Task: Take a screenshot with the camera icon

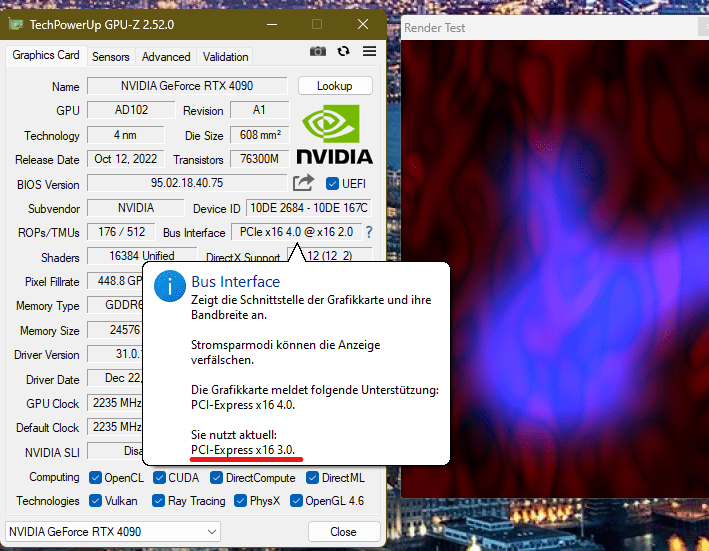Action: click(317, 52)
